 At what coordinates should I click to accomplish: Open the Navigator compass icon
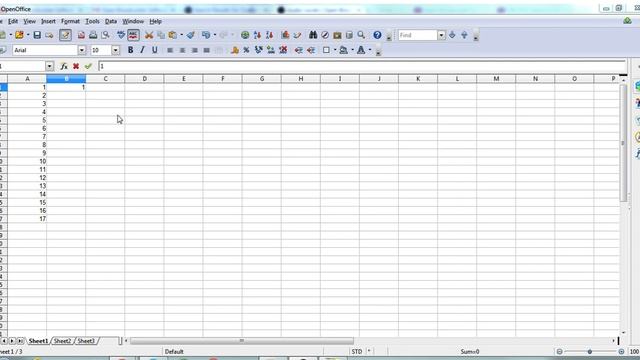coord(325,35)
